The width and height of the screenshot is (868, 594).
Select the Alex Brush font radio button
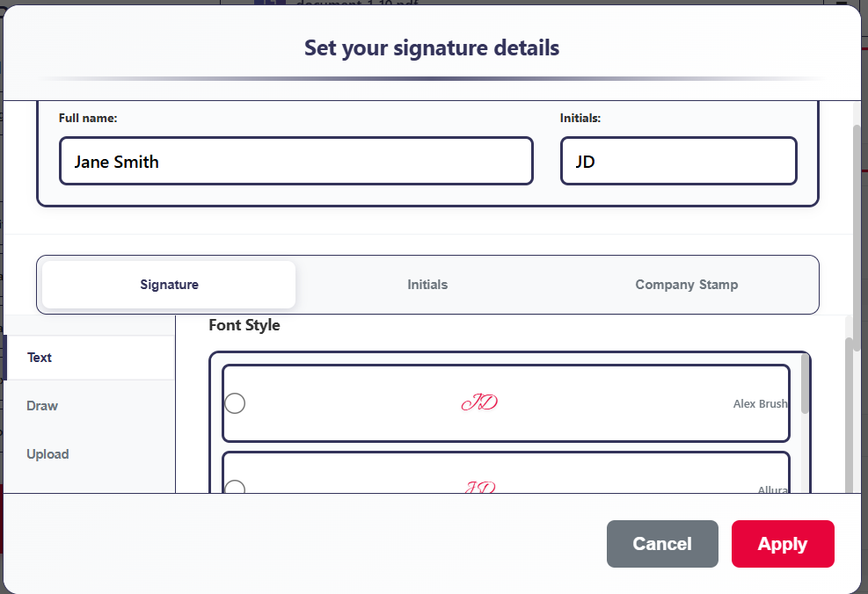coord(235,403)
